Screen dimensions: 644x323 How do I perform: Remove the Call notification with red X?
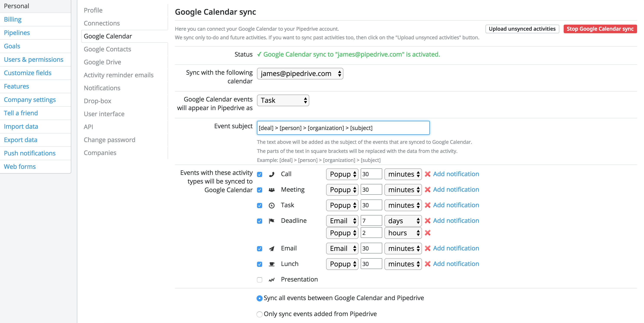click(428, 174)
